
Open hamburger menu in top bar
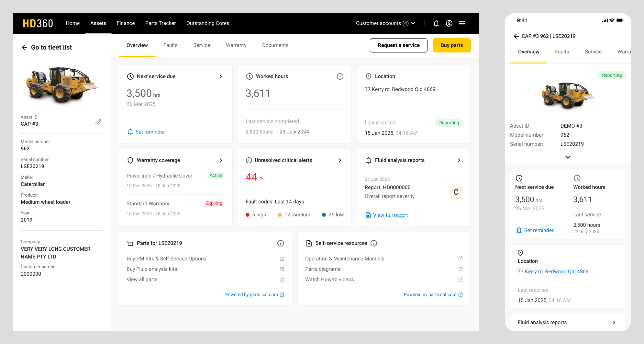pyautogui.click(x=462, y=23)
